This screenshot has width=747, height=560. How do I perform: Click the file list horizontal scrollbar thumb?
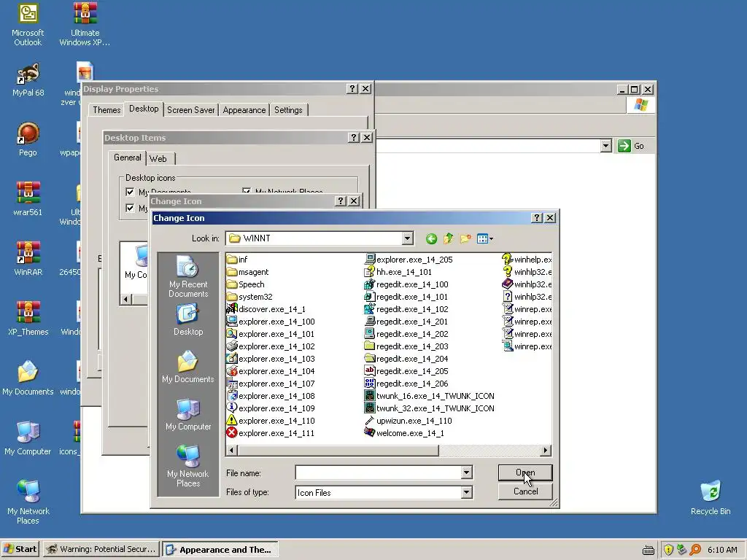(x=338, y=450)
